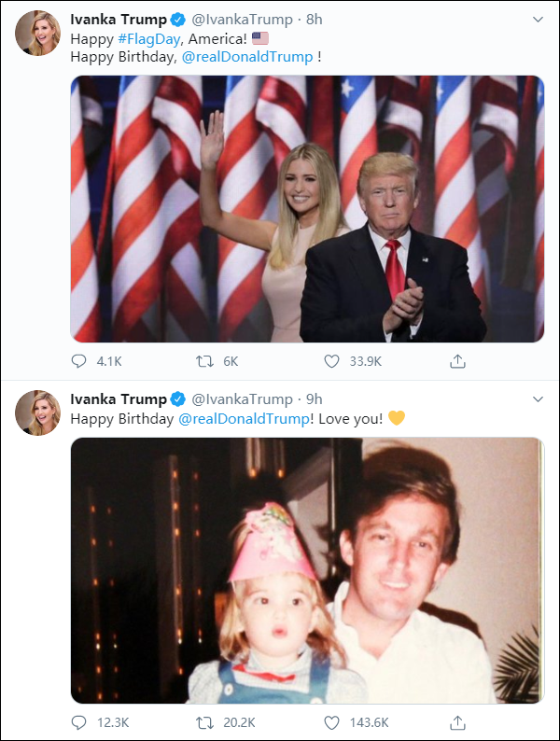This screenshot has height=741, width=560.
Task: Share the 'Love you!' birthday tweet
Action: pyautogui.click(x=457, y=722)
